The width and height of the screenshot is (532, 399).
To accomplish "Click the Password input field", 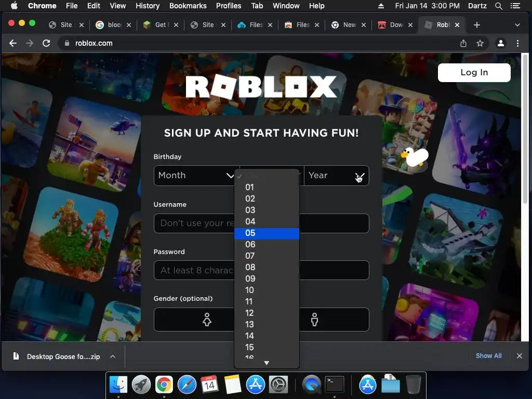I will (x=261, y=270).
